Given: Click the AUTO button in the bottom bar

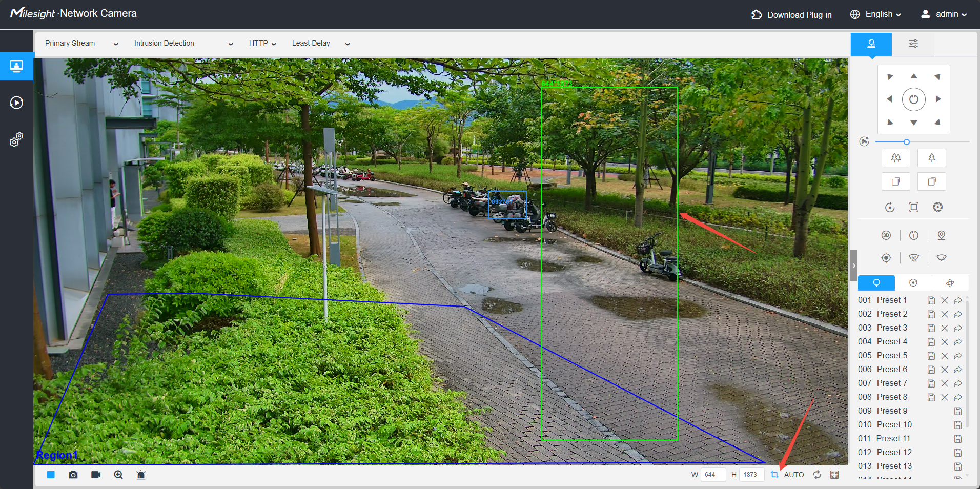Looking at the screenshot, I should point(794,475).
